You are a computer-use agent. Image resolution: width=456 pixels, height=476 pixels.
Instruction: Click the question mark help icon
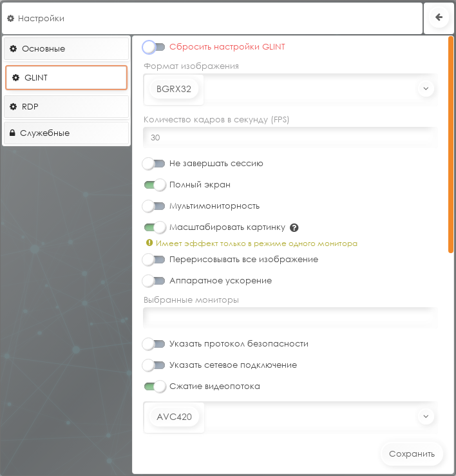294,227
